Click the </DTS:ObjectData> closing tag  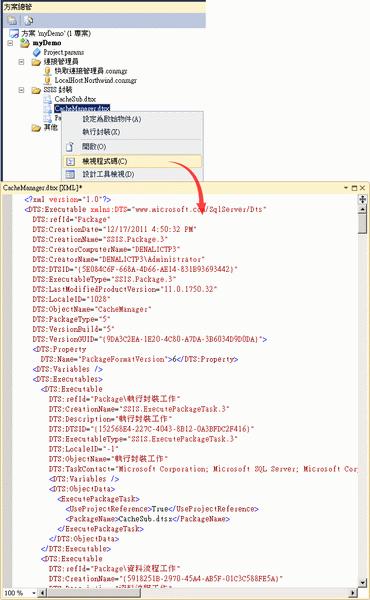pyautogui.click(x=84, y=538)
